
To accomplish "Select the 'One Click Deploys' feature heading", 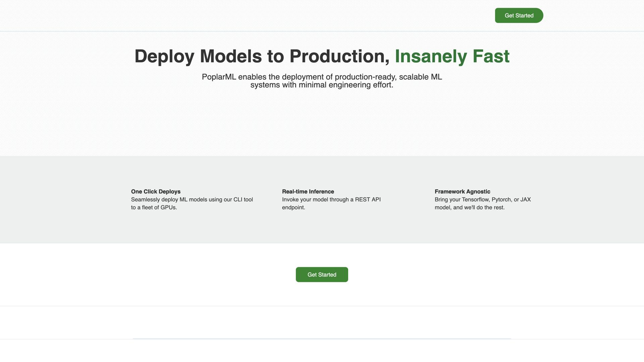I will tap(156, 192).
